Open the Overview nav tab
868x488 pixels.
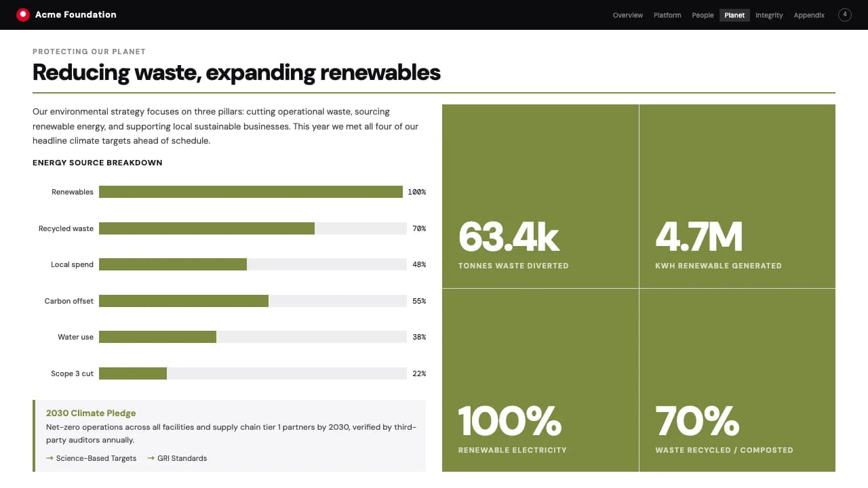tap(627, 15)
